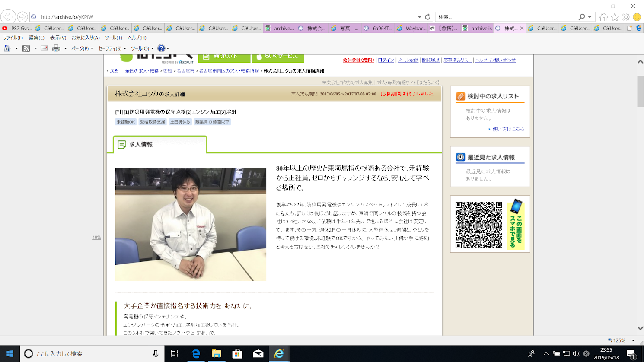This screenshot has height=362, width=644.
Task: Open the ページ(P) dropdown menu
Action: pos(82,48)
